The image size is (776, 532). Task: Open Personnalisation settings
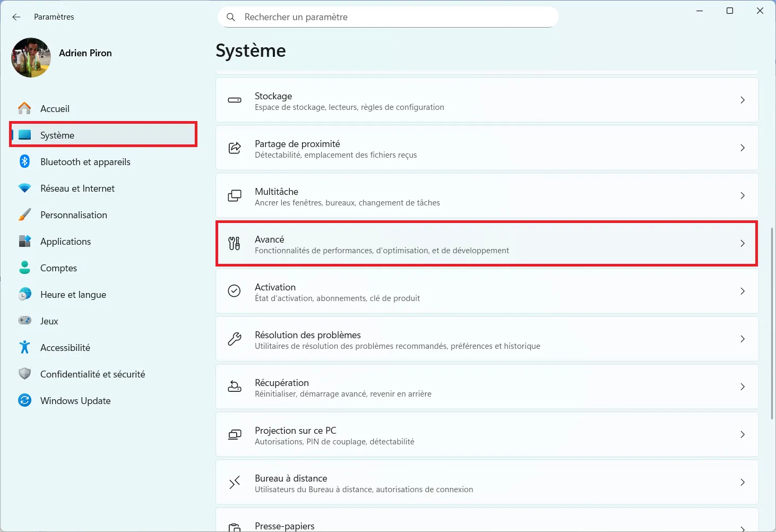(x=74, y=214)
